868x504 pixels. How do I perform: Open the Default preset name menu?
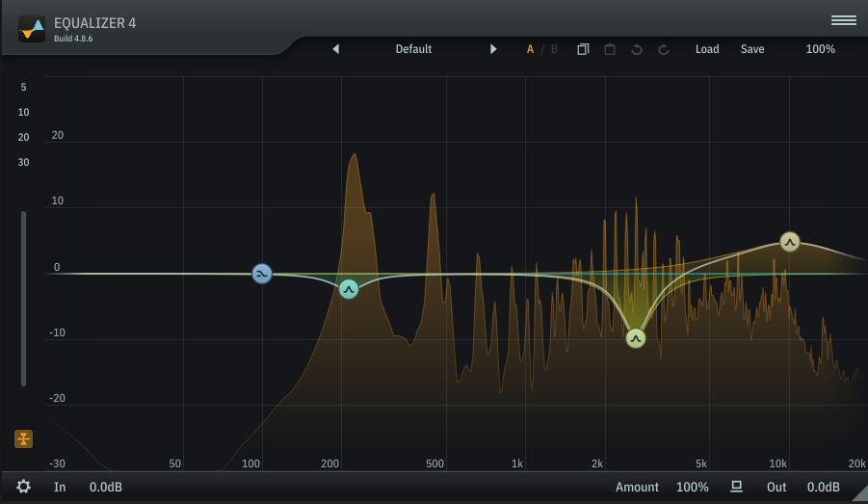click(x=413, y=49)
